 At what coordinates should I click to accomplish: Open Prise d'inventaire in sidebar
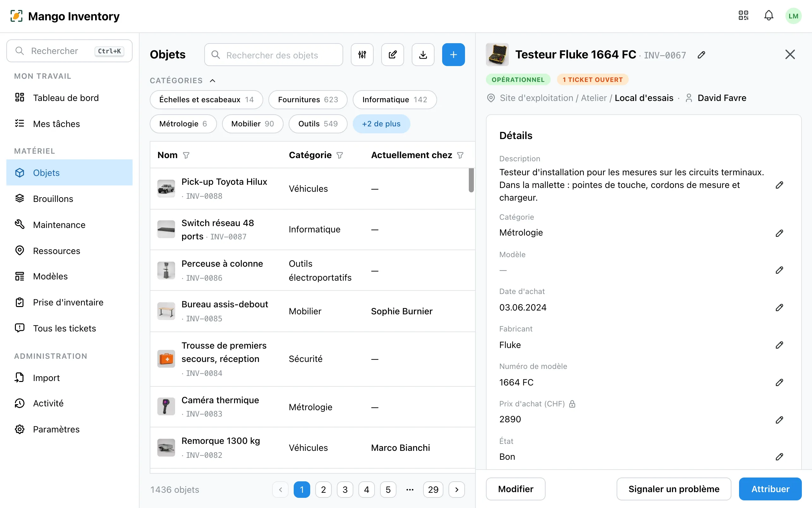point(69,302)
